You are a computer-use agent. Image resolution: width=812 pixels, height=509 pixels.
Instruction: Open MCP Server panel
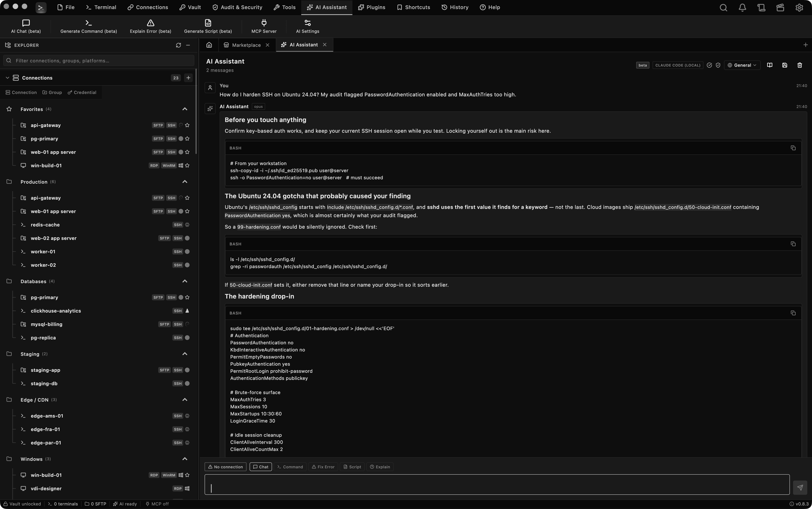point(264,26)
